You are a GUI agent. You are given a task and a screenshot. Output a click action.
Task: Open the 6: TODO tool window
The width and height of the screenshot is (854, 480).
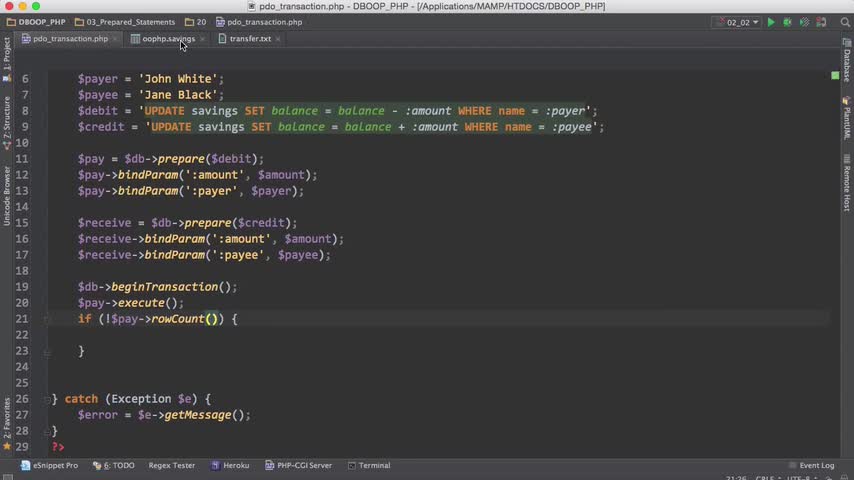[x=114, y=465]
